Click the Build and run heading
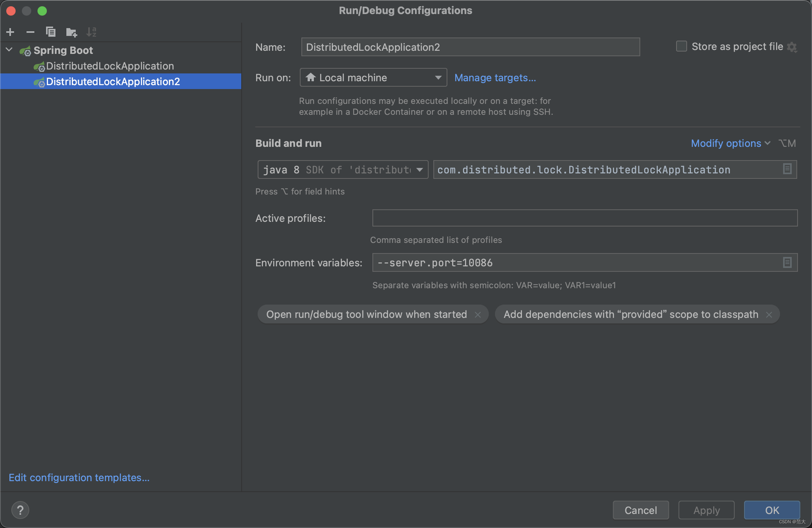 click(288, 143)
